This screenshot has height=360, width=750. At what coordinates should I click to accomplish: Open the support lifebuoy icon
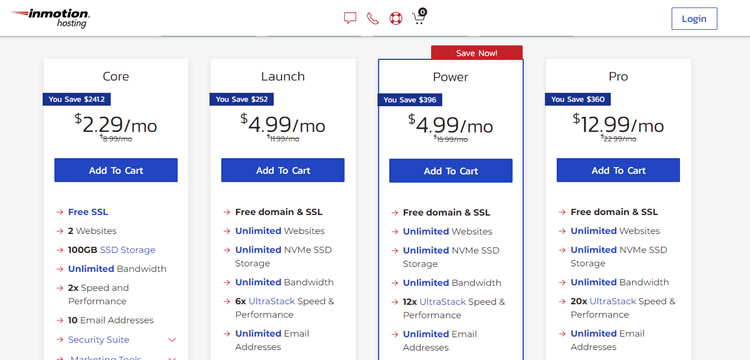click(396, 18)
